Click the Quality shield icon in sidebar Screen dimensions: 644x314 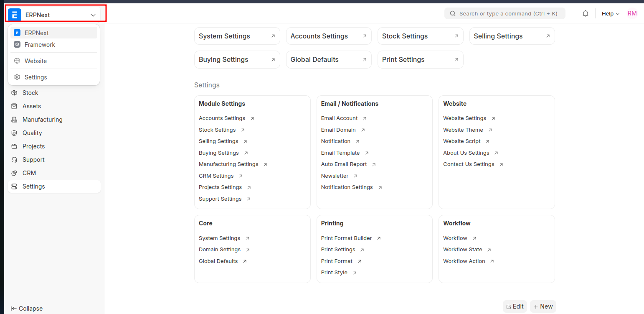pyautogui.click(x=14, y=133)
